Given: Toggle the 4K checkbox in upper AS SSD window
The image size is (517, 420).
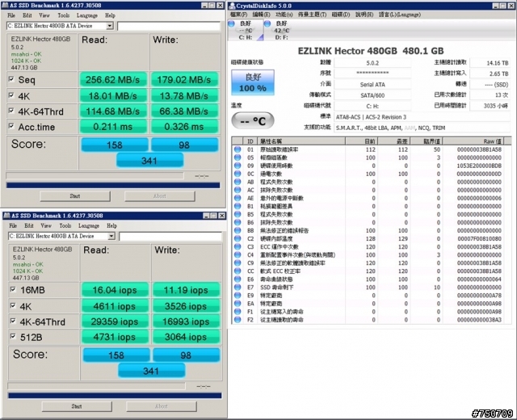Looking at the screenshot, I should (11, 95).
